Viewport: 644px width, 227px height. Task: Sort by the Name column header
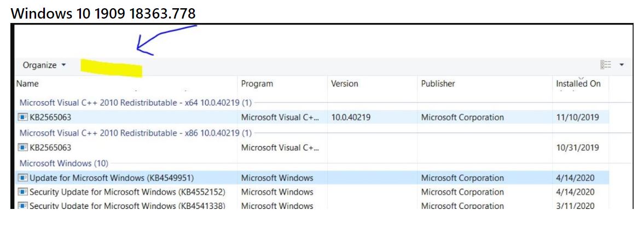pos(27,84)
